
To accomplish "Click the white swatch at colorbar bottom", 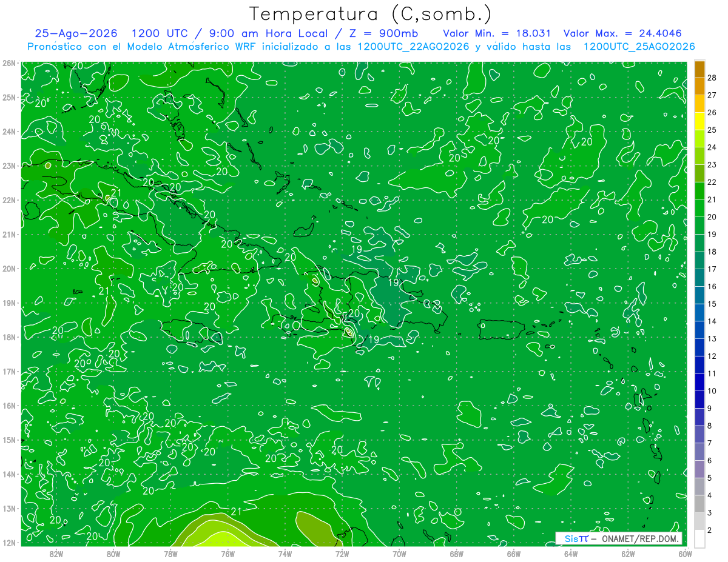I will pos(699,538).
